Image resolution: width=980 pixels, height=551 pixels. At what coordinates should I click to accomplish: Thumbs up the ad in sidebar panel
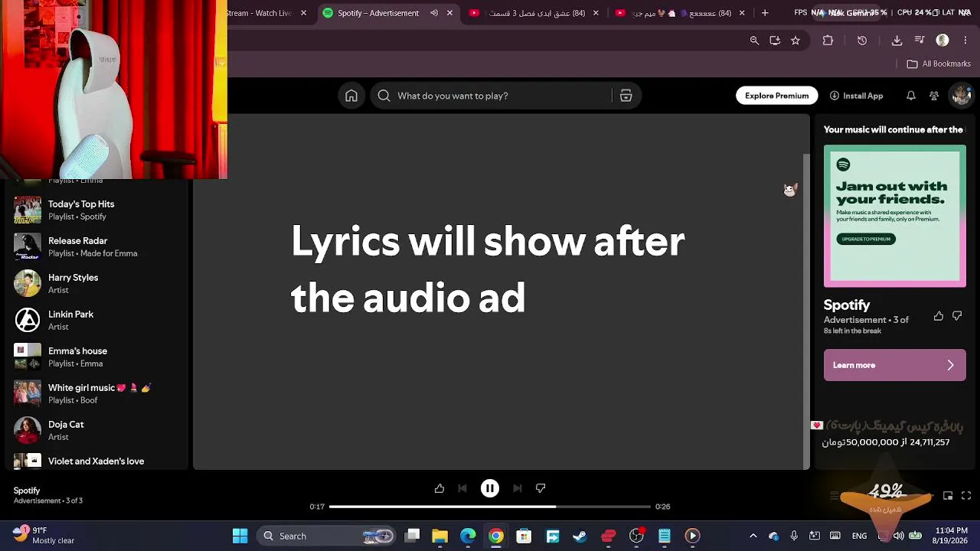[939, 316]
